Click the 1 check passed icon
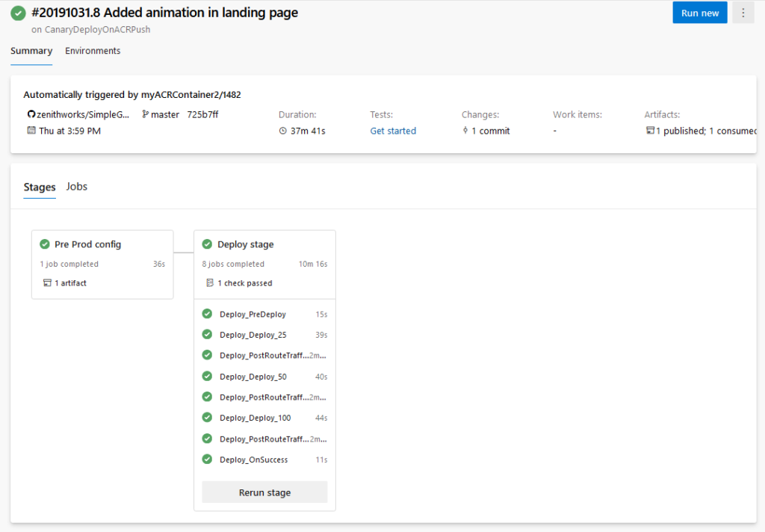This screenshot has height=532, width=765. (210, 283)
